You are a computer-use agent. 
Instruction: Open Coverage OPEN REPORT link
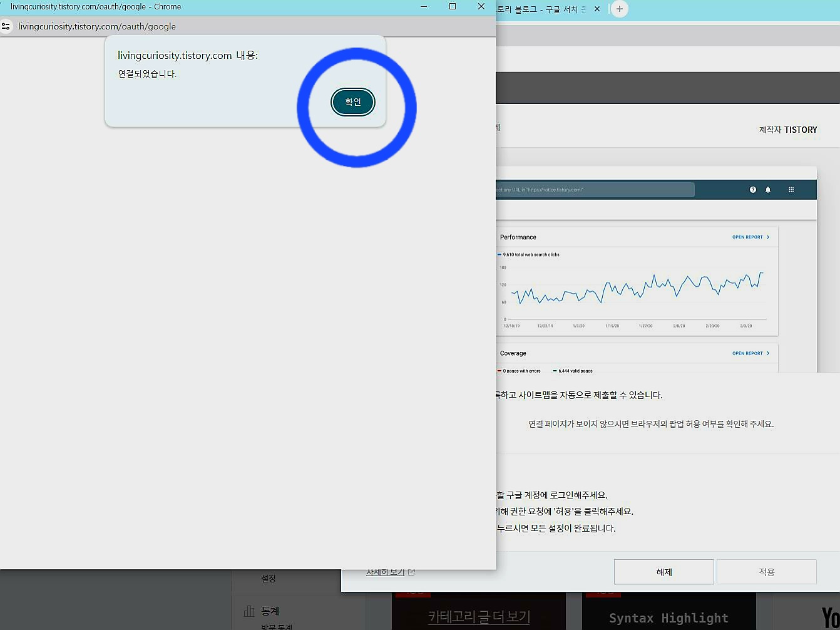point(750,353)
